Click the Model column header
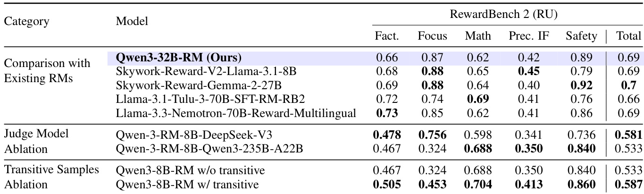 pyautogui.click(x=132, y=21)
